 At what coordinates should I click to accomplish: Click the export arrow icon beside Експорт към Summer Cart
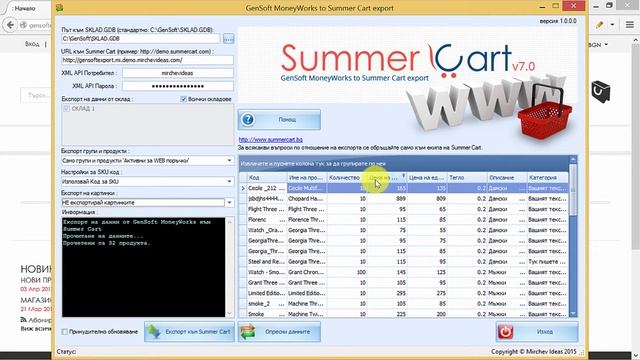click(x=154, y=332)
